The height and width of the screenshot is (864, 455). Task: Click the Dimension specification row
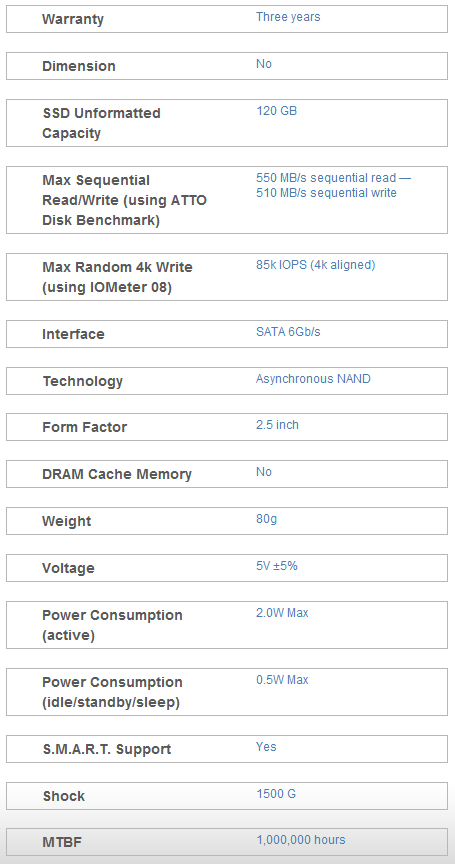227,66
